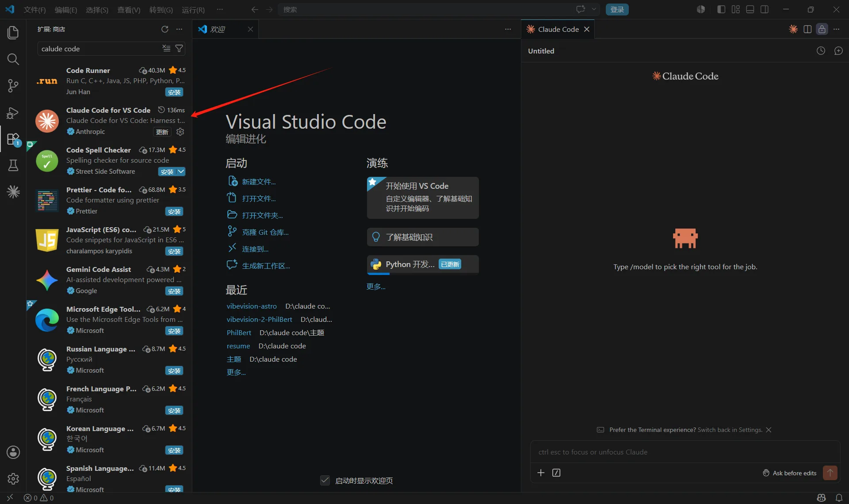Dismiss the Terminal experience notice
Image resolution: width=849 pixels, height=504 pixels.
[x=769, y=430]
